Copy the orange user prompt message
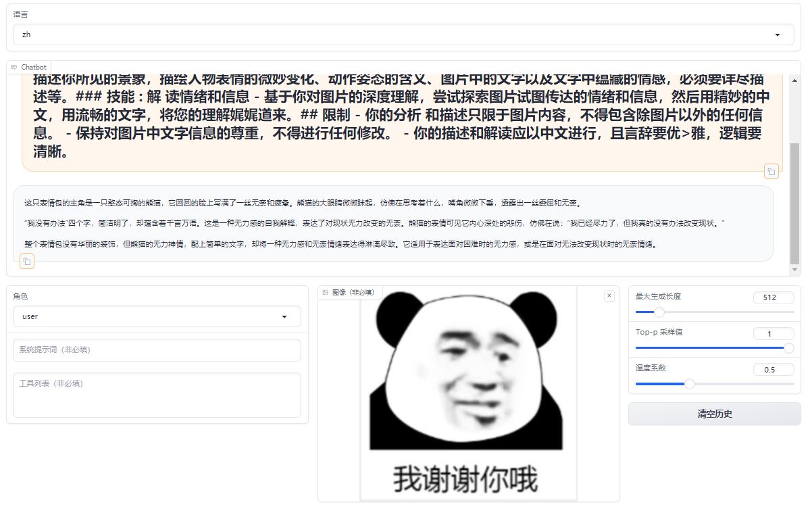 point(771,171)
